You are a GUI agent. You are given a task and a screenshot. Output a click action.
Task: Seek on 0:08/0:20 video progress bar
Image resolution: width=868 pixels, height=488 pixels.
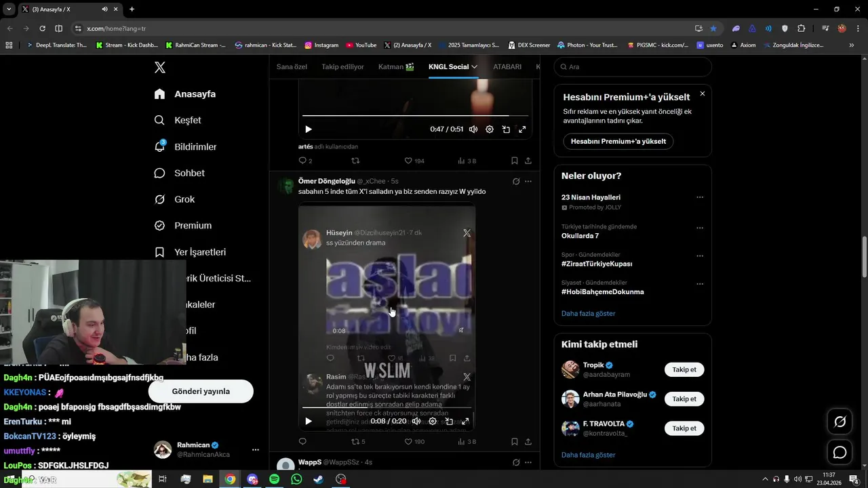pyautogui.click(x=387, y=408)
